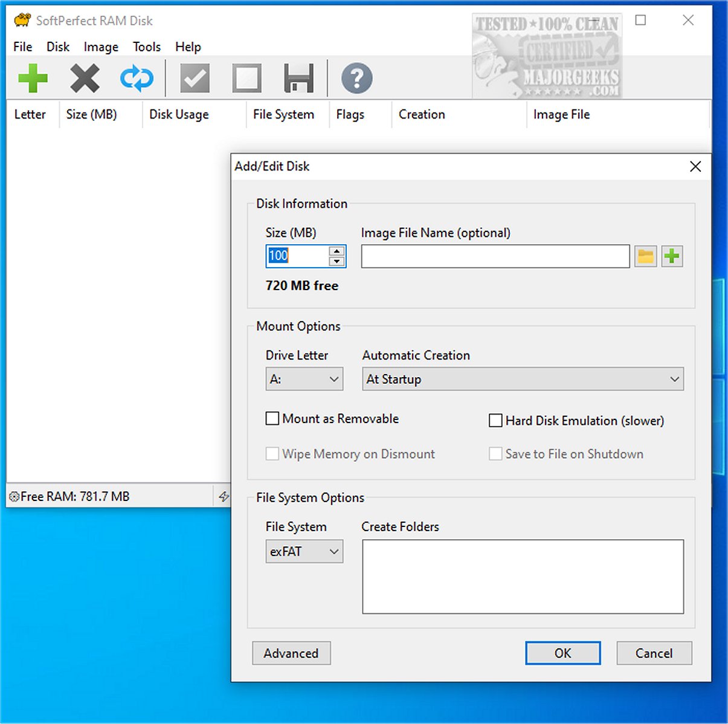Open the Image menu

tap(100, 47)
